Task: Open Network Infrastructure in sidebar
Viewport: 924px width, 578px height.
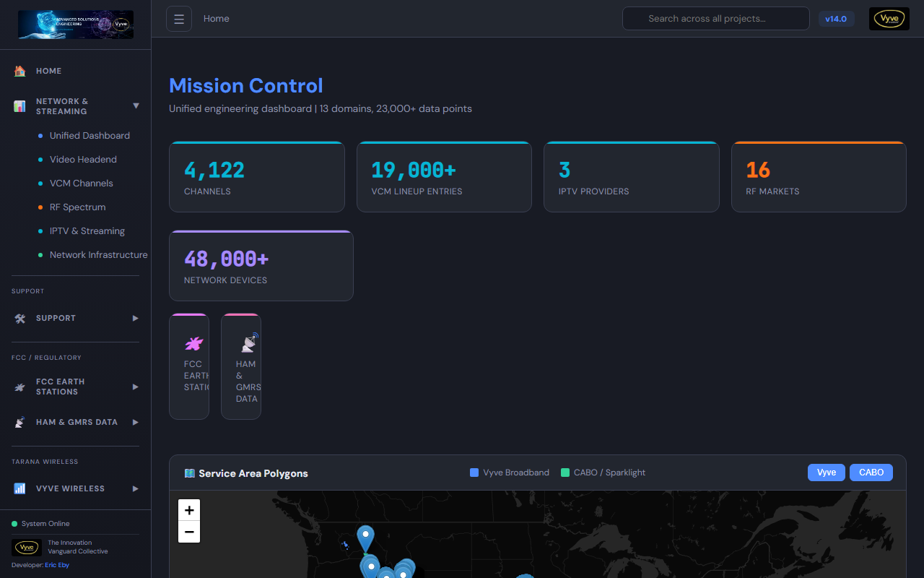Action: pyautogui.click(x=98, y=254)
